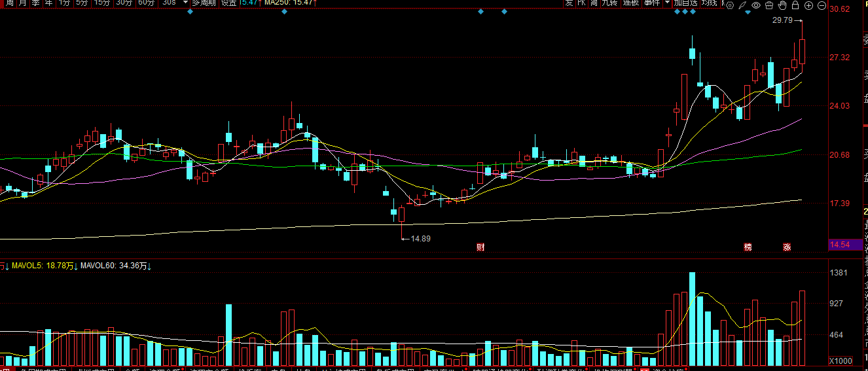The width and height of the screenshot is (868, 371).
Task: Click the 464 volume axis label
Action: 837,336
